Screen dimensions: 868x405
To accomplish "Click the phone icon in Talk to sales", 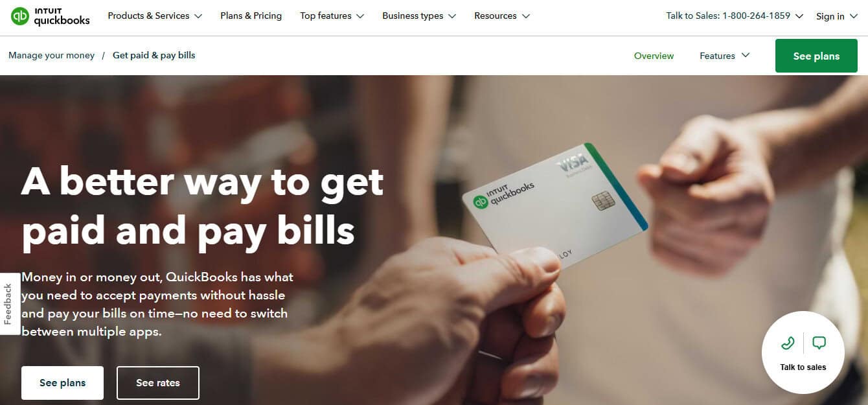I will click(x=788, y=343).
